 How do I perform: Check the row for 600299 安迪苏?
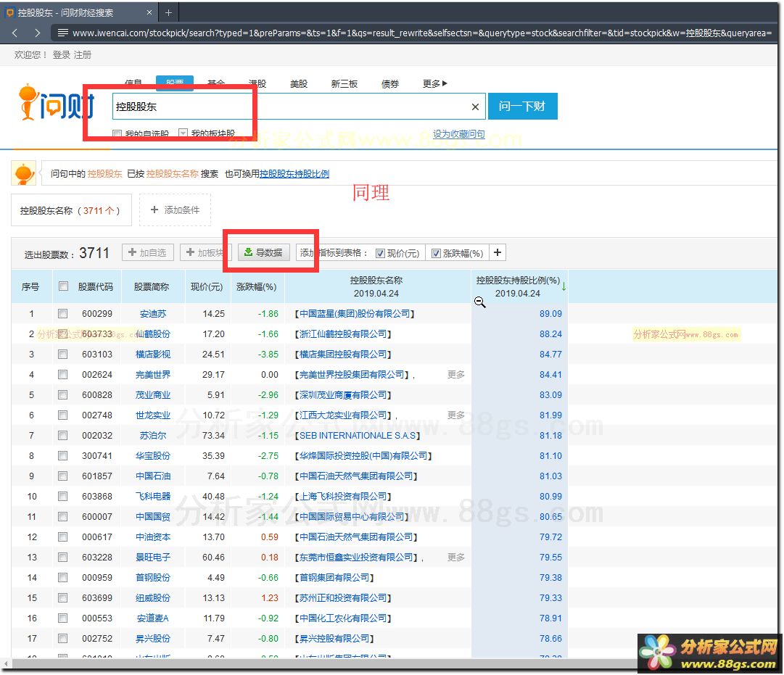[x=62, y=313]
